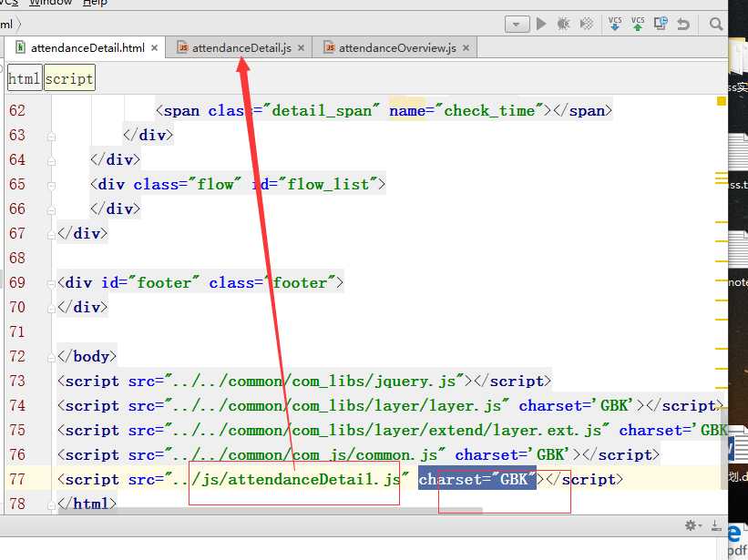Select the script breadcrumb element
Image resolution: width=748 pixels, height=560 pixels.
[x=69, y=78]
